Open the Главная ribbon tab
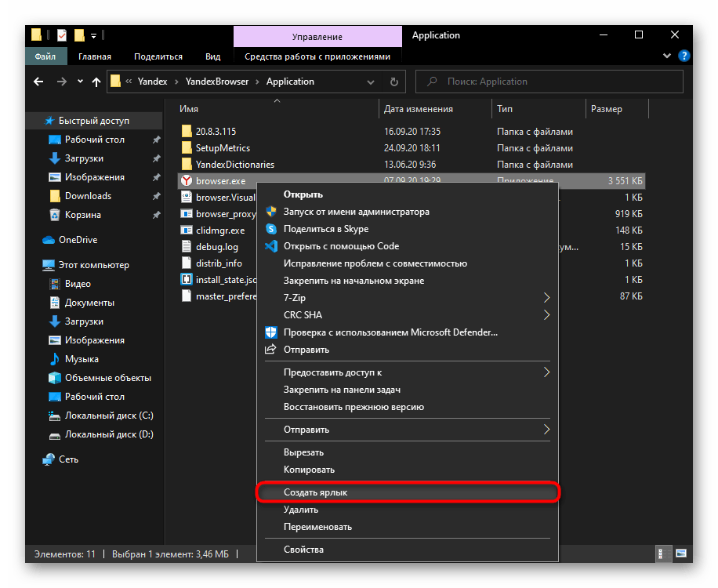 tap(95, 56)
